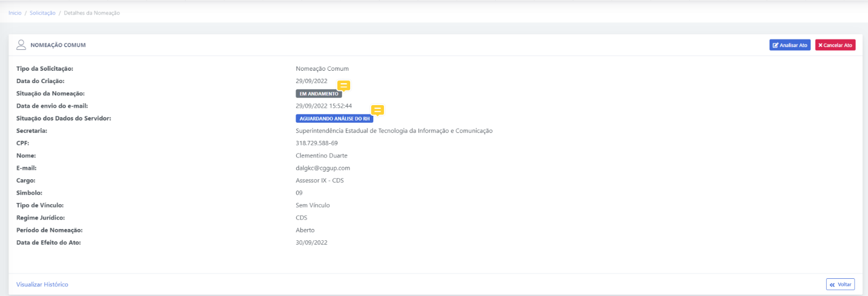Open the Início breadcrumb link

(15, 13)
